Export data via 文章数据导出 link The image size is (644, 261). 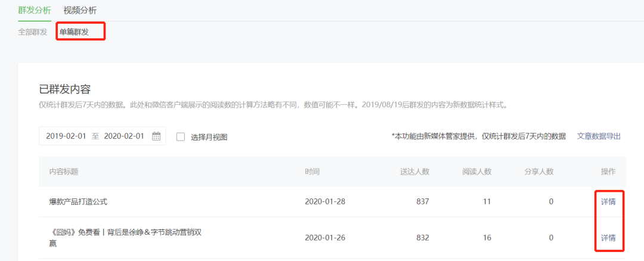pyautogui.click(x=599, y=136)
